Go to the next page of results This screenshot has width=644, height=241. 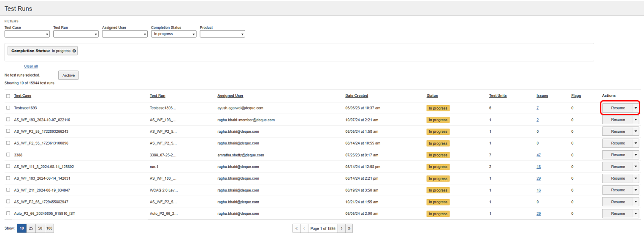(341, 229)
